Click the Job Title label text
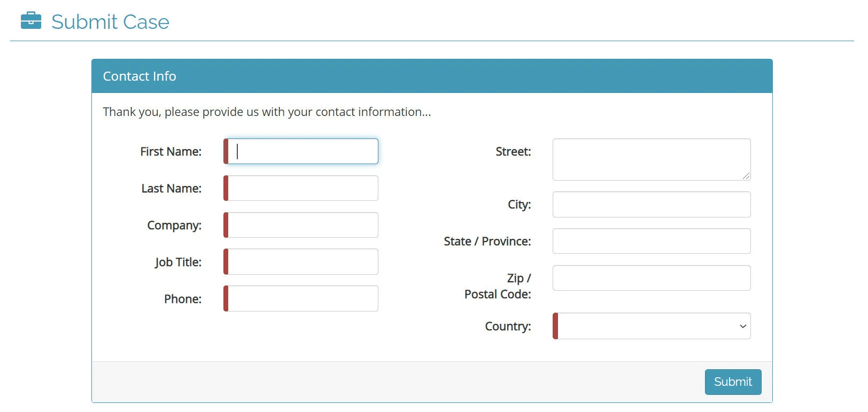The width and height of the screenshot is (868, 412). tap(178, 262)
